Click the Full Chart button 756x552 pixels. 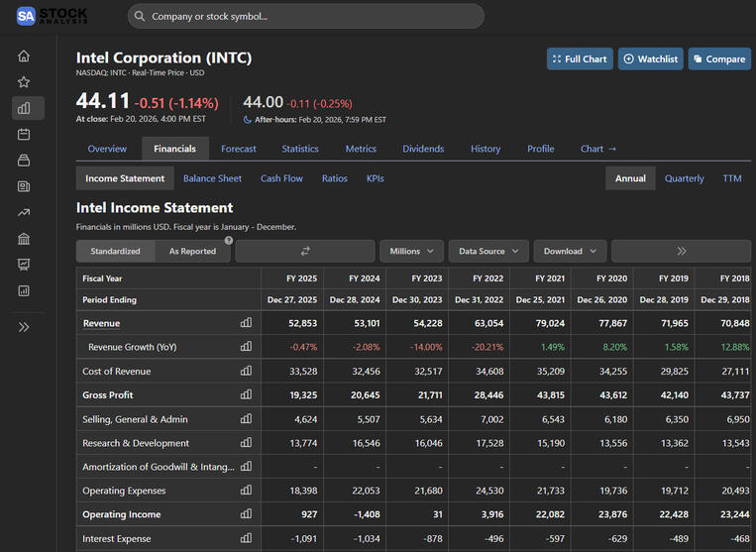[x=580, y=58]
